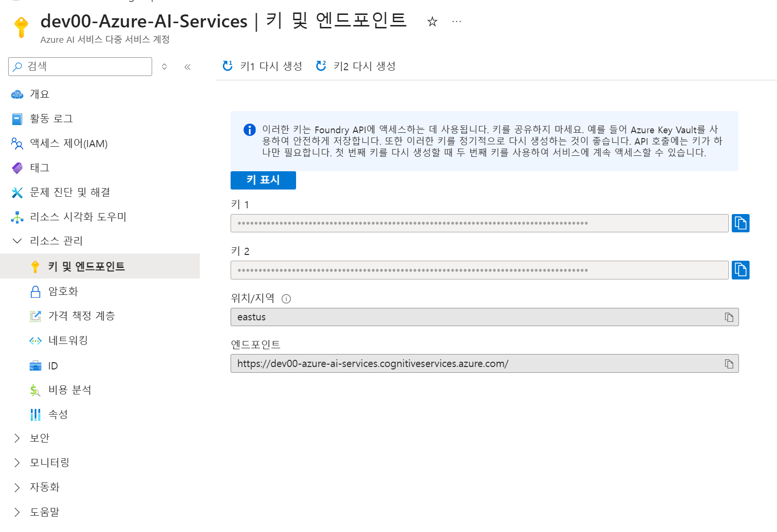This screenshot has height=532, width=777.
Task: Click the favorite star icon next to title
Action: 432,22
